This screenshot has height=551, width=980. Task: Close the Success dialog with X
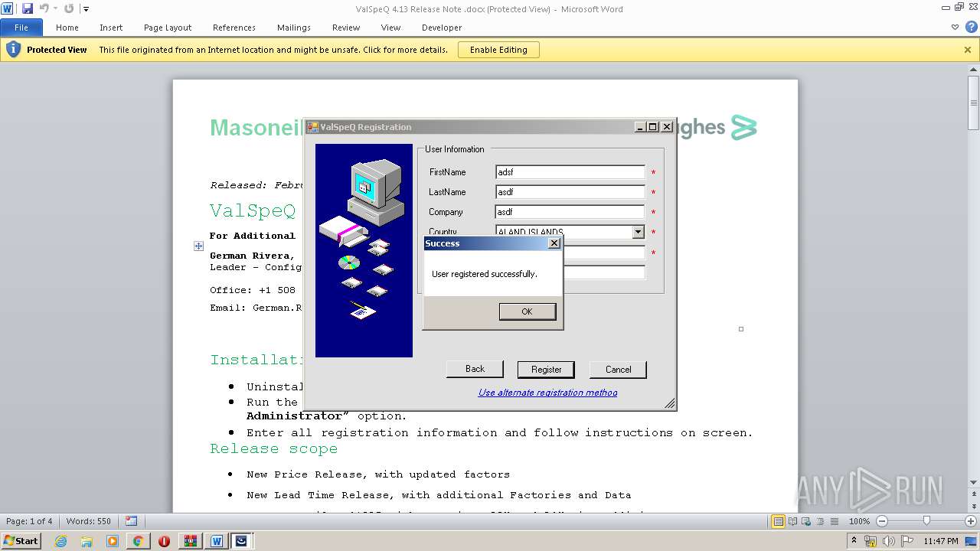point(554,243)
